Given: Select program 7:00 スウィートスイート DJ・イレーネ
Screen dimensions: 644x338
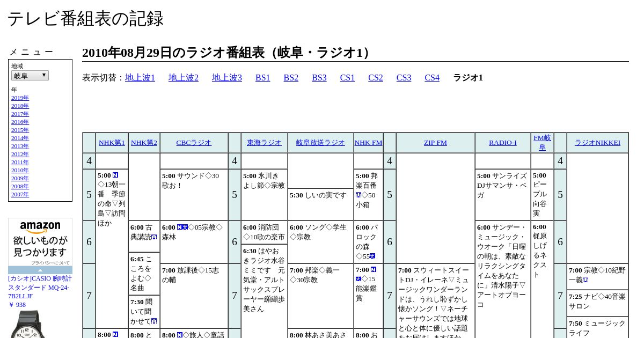Looking at the screenshot, I should pos(435,302).
